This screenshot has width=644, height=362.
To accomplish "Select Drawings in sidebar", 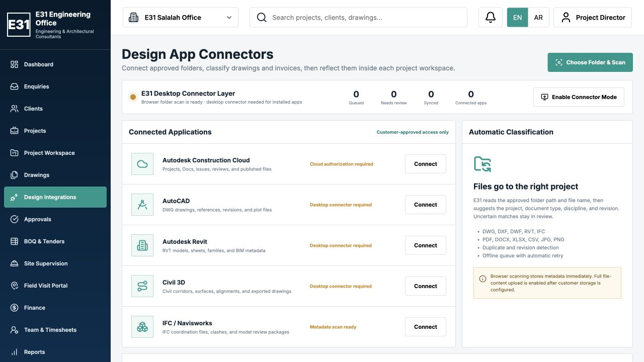I will [55, 175].
